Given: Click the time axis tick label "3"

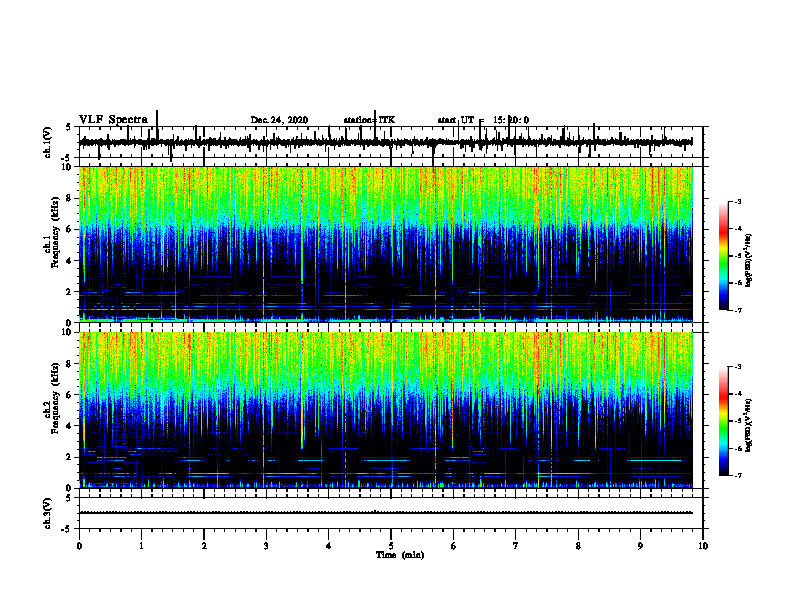Looking at the screenshot, I should 266,546.
